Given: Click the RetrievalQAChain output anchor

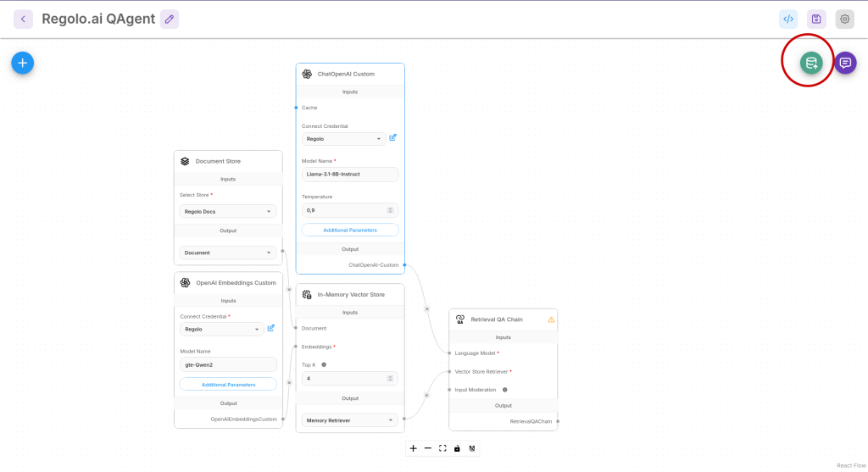Looking at the screenshot, I should click(x=558, y=422).
